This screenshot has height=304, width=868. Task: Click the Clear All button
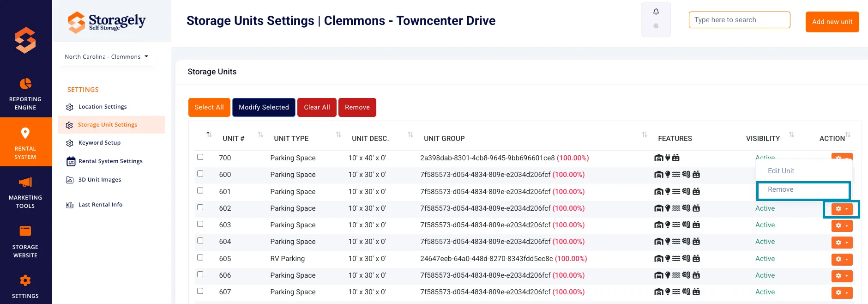(317, 107)
